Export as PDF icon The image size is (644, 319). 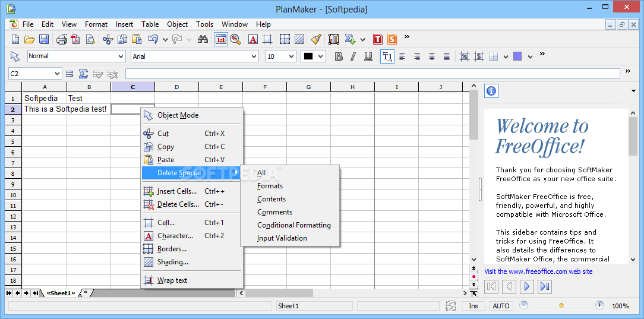pos(75,39)
